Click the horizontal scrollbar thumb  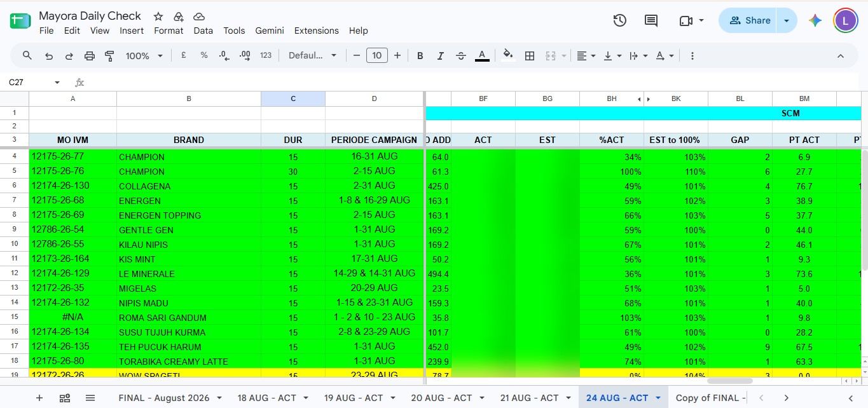click(x=730, y=381)
